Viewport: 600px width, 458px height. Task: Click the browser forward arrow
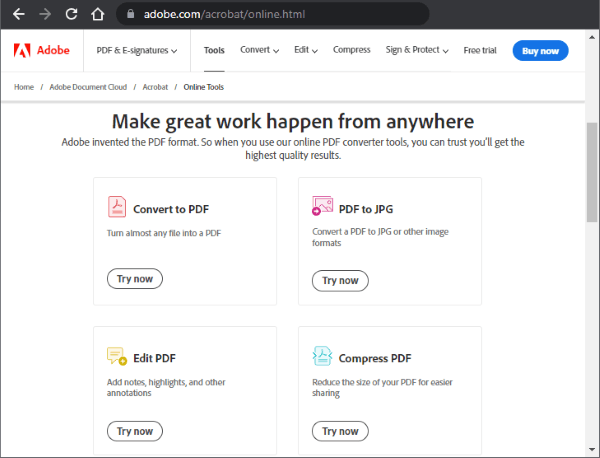[x=45, y=14]
